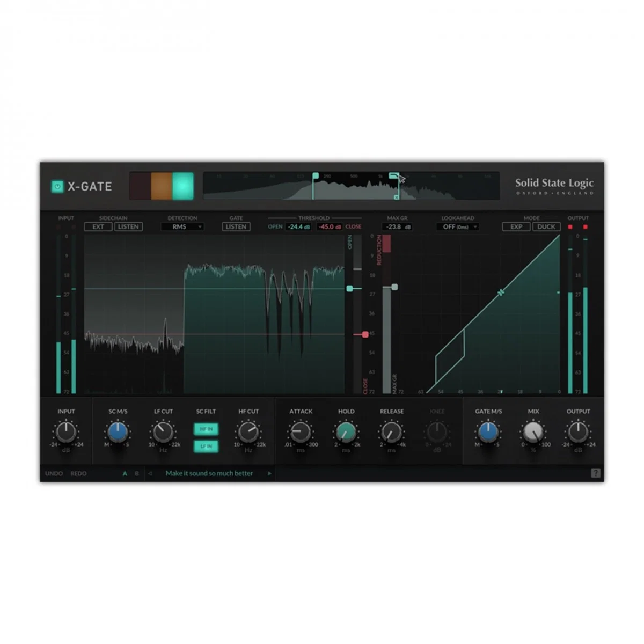The height and width of the screenshot is (644, 644).
Task: Click the teal gate state indicator
Action: click(182, 186)
